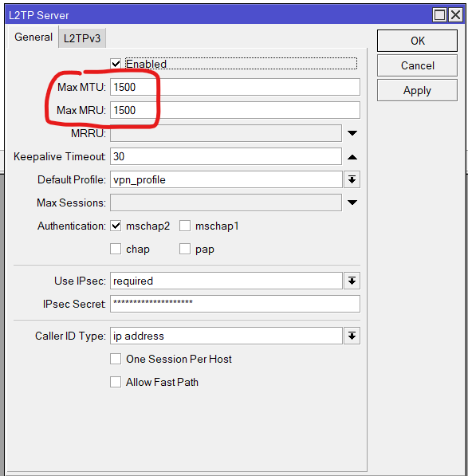Image resolution: width=468 pixels, height=476 pixels.
Task: Select the General tab
Action: point(33,37)
